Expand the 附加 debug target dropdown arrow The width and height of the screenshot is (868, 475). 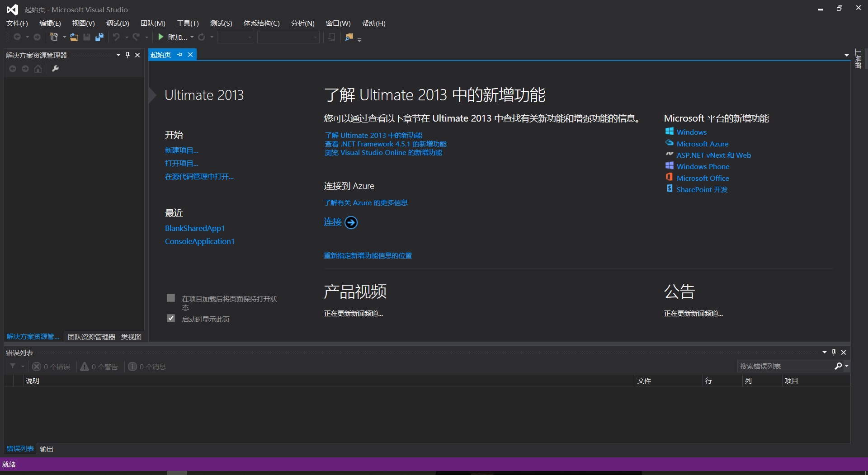(x=192, y=37)
